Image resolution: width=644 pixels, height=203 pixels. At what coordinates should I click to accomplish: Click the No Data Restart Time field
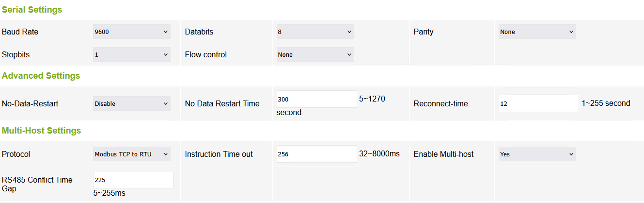tap(316, 99)
